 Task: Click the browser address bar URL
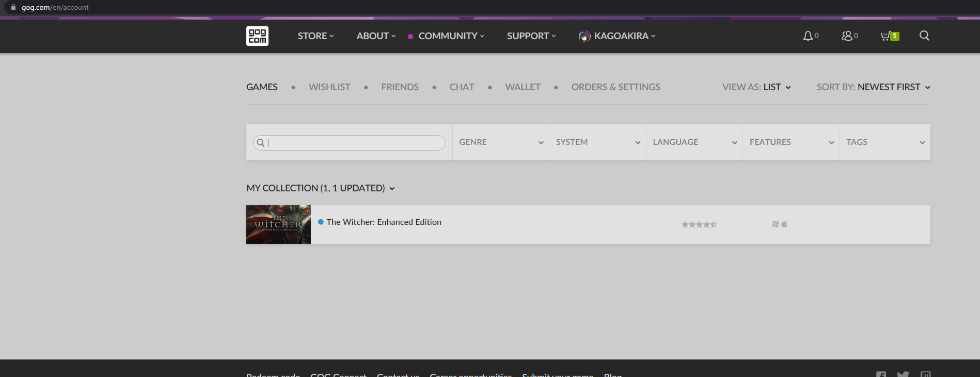click(x=55, y=7)
